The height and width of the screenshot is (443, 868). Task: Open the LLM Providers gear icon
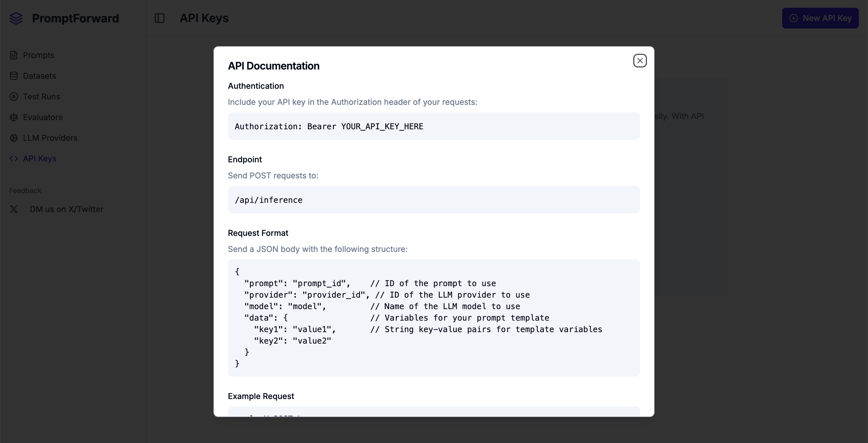(x=14, y=138)
